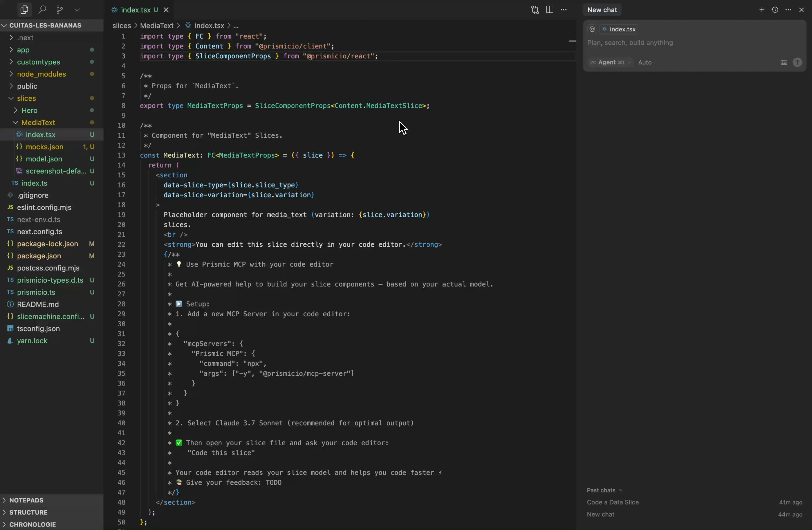
Task: Start a new chat with plus icon
Action: 761,10
